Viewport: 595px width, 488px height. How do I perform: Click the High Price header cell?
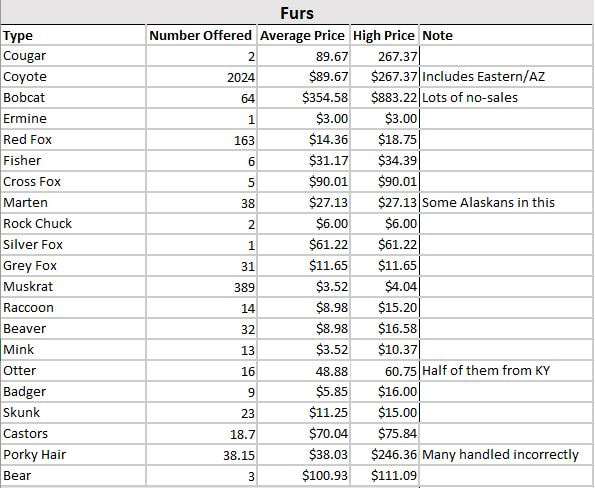[384, 35]
